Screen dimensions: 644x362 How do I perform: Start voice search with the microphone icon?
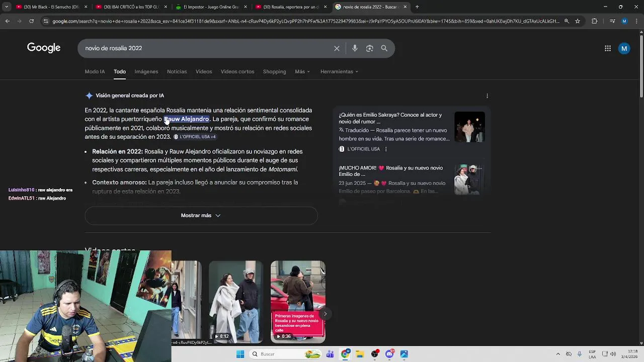(x=355, y=48)
